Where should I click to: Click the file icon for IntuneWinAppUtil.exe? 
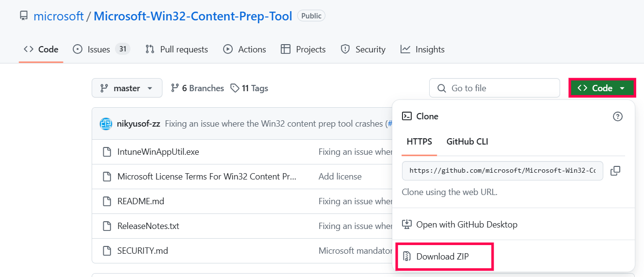click(107, 152)
